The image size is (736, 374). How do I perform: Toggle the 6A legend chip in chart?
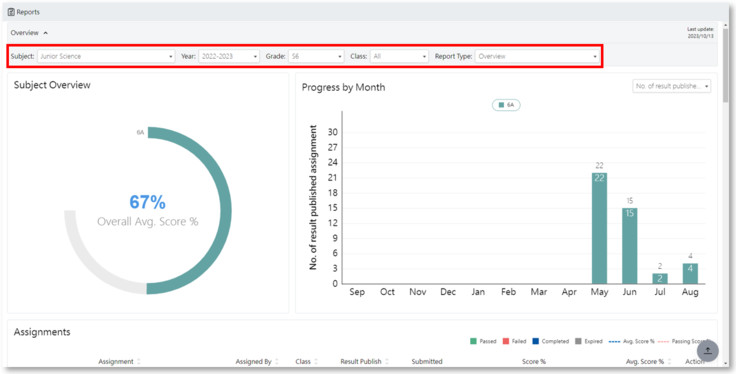(506, 105)
